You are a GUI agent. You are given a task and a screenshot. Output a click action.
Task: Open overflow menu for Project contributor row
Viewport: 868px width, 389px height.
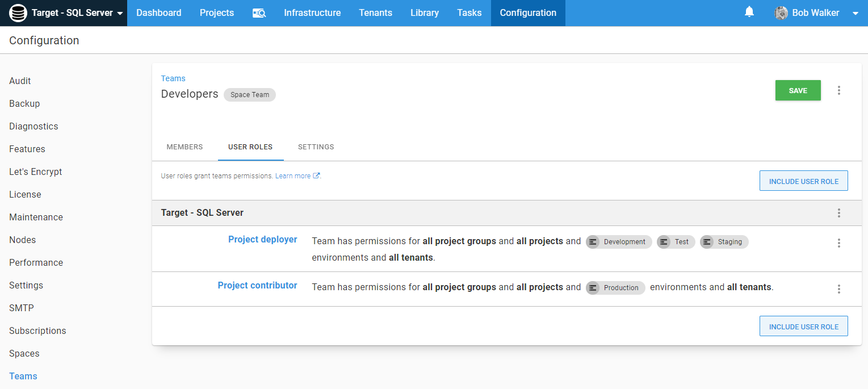click(x=838, y=289)
